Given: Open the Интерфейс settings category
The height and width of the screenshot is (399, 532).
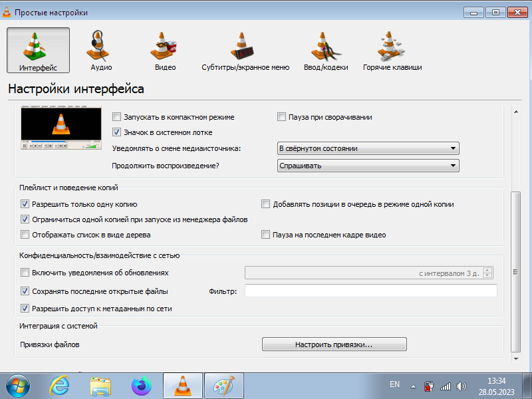Looking at the screenshot, I should (x=38, y=51).
